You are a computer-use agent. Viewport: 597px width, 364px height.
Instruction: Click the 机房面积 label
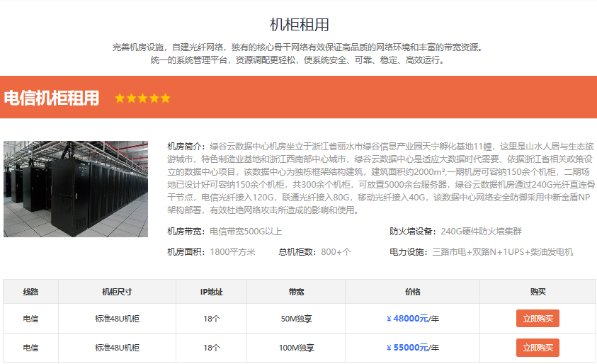(x=186, y=251)
